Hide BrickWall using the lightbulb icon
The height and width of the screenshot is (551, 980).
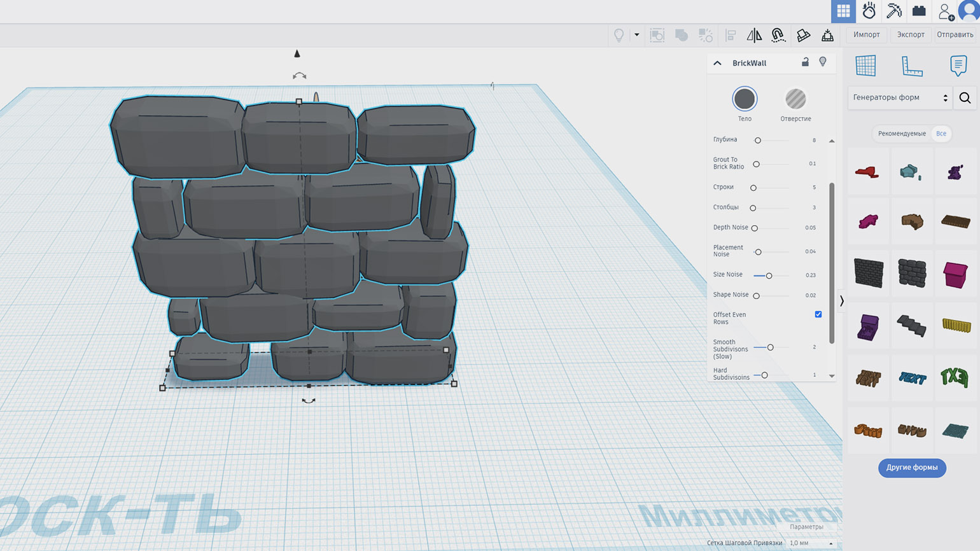[823, 62]
